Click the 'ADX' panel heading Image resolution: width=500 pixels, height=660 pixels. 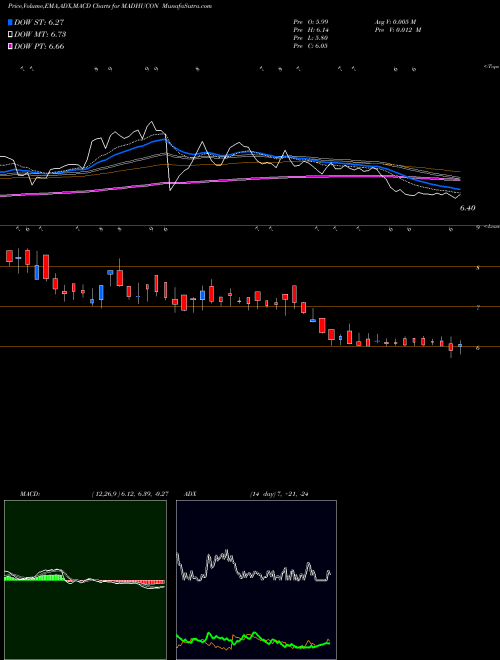tap(191, 494)
